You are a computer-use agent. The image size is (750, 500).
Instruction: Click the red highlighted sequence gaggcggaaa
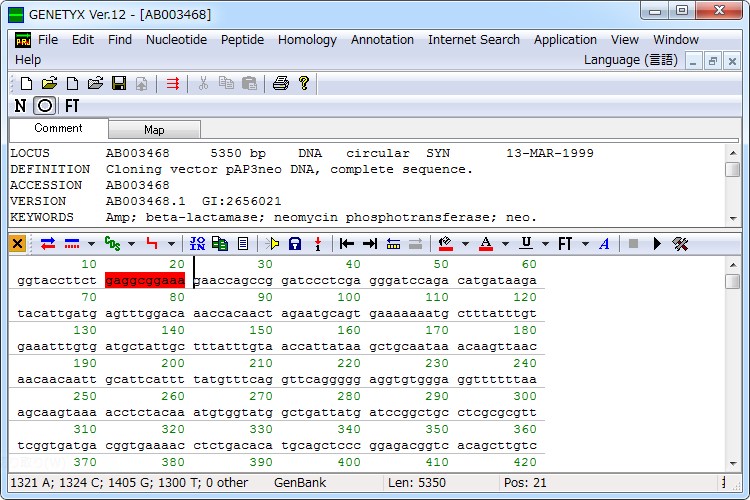tap(145, 280)
